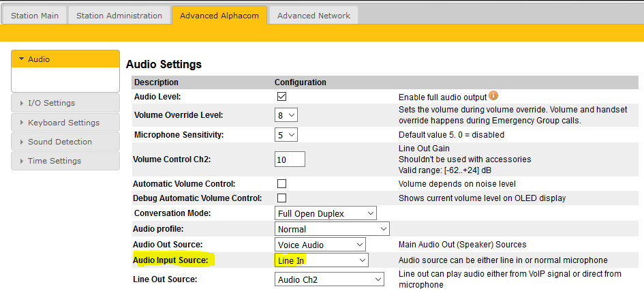
Task: Switch to the Station Main tab
Action: click(x=35, y=16)
